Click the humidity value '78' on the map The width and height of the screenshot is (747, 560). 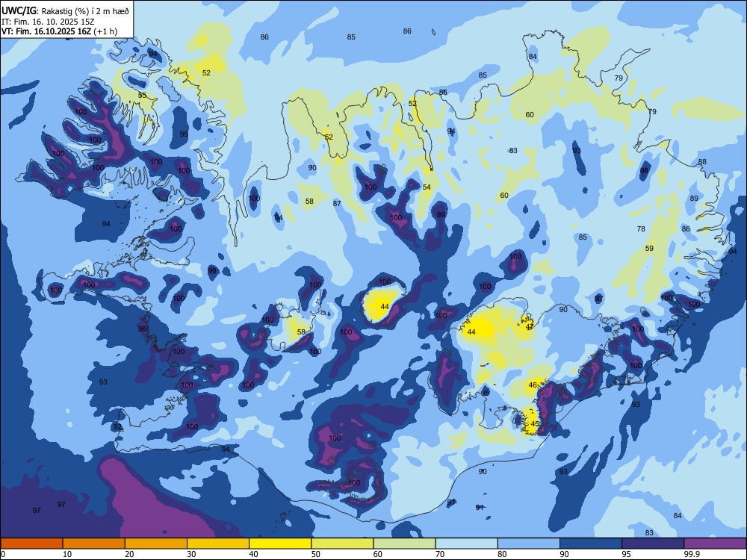pos(641,229)
